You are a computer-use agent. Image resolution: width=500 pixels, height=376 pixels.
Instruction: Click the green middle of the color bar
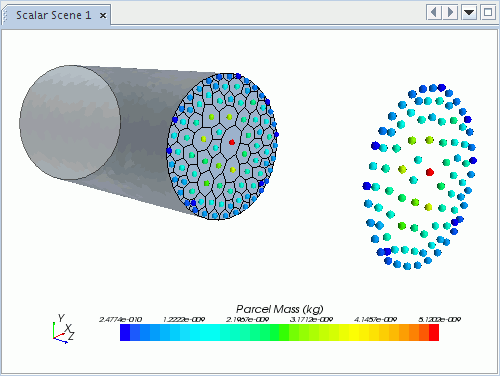coord(279,332)
